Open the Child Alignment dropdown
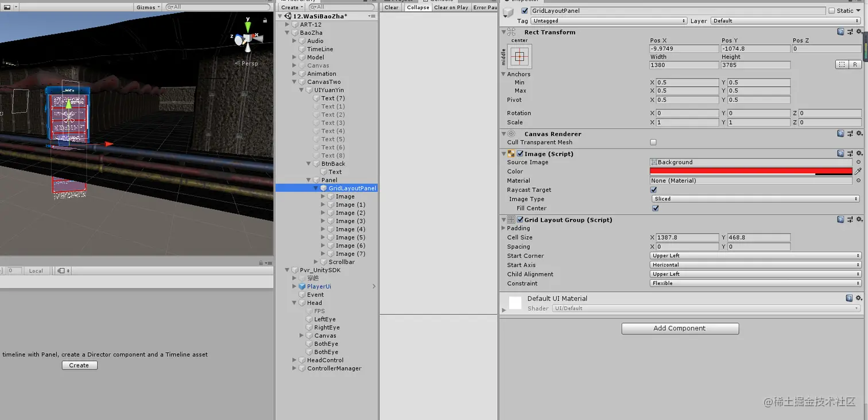 (x=755, y=274)
